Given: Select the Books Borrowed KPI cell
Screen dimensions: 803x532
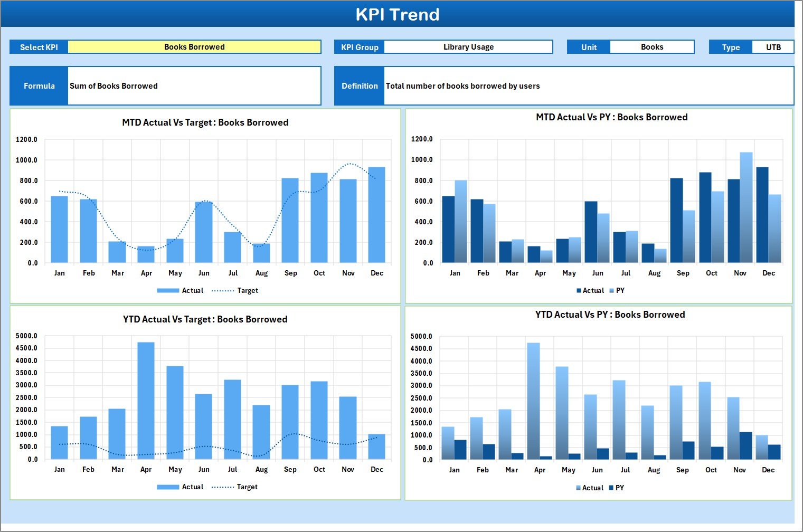Looking at the screenshot, I should pyautogui.click(x=195, y=46).
